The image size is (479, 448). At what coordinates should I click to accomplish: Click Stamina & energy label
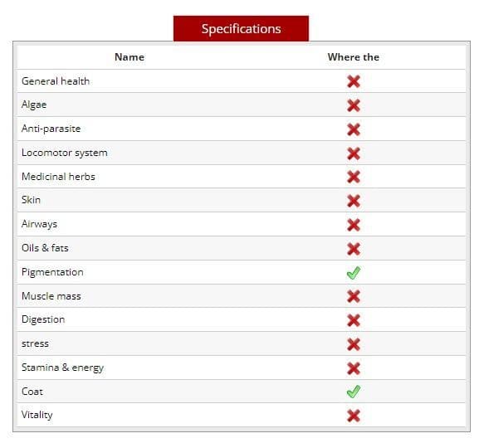pos(62,368)
